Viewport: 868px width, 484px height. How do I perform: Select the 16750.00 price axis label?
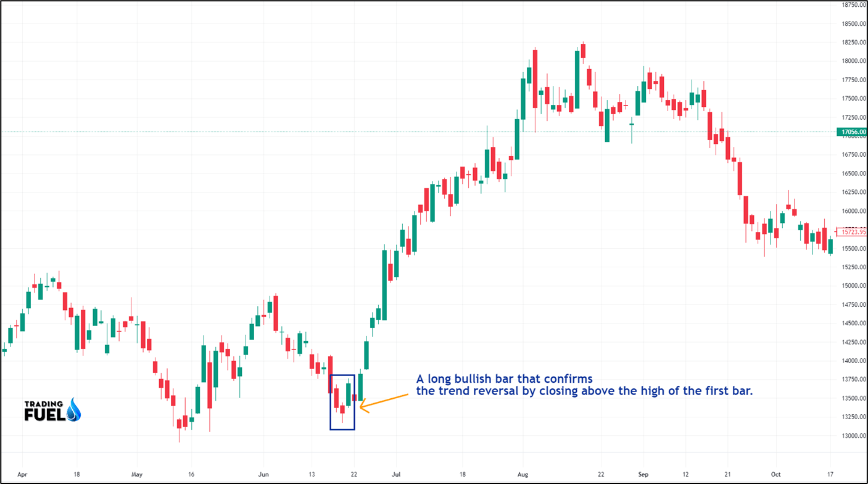[x=854, y=155]
